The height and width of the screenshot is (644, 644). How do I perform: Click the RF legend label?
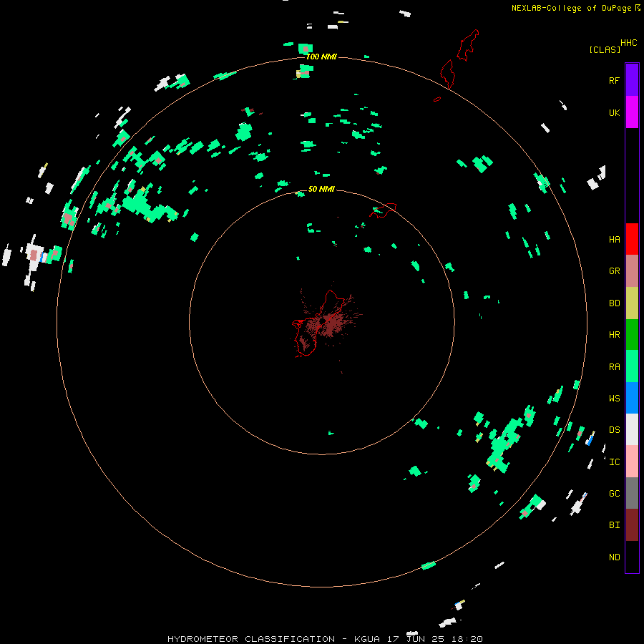pyautogui.click(x=614, y=80)
